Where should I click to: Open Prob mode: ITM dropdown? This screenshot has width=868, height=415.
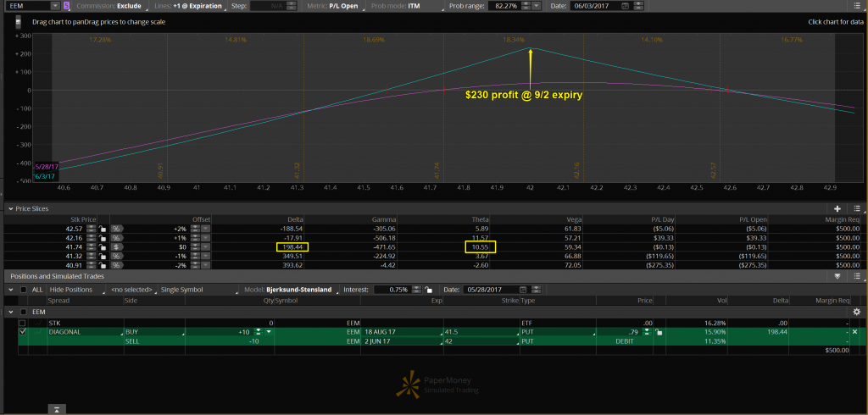tap(408, 6)
